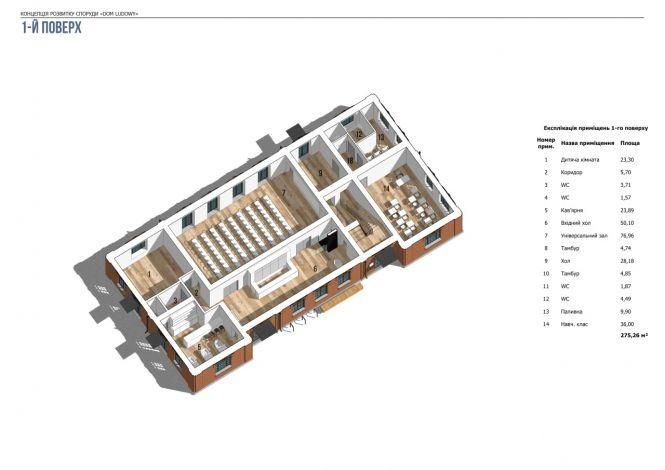Select "Навч. клас" in the room table
Image resolution: width=665 pixels, height=470 pixels.
point(576,324)
